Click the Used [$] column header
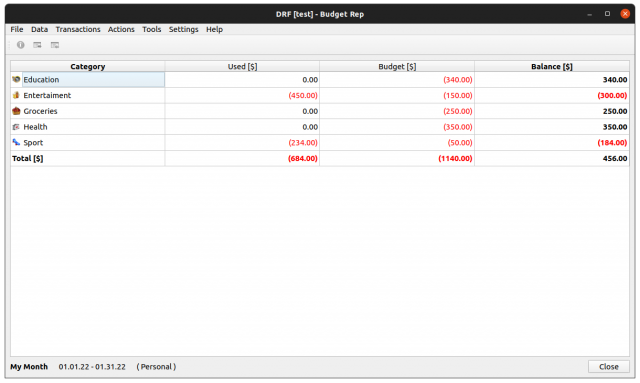Screen dimensions: 640x383 point(242,67)
